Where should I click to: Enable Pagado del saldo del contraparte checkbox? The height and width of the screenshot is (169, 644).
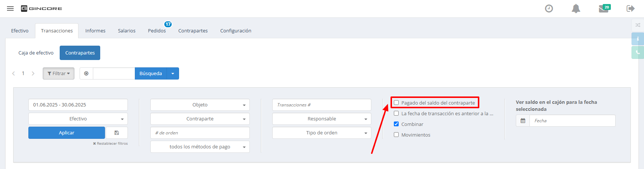(396, 103)
